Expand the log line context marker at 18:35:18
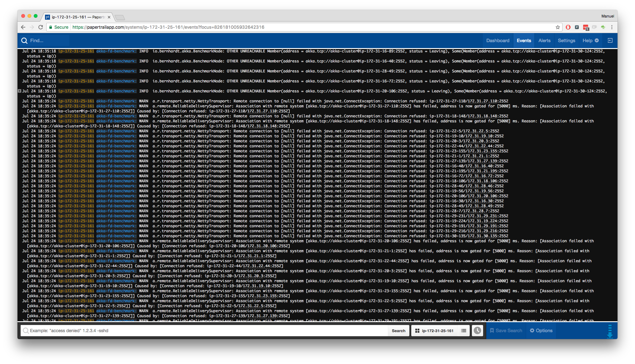 click(x=19, y=91)
